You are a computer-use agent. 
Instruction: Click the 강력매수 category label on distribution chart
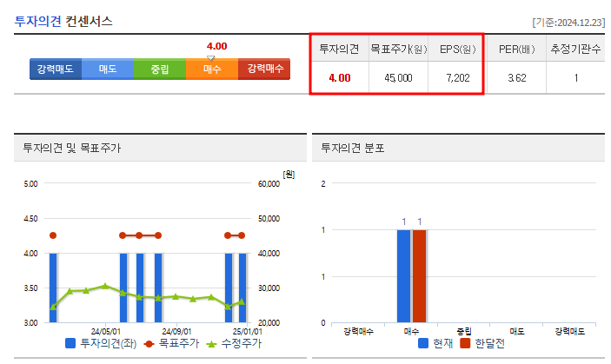coord(358,331)
